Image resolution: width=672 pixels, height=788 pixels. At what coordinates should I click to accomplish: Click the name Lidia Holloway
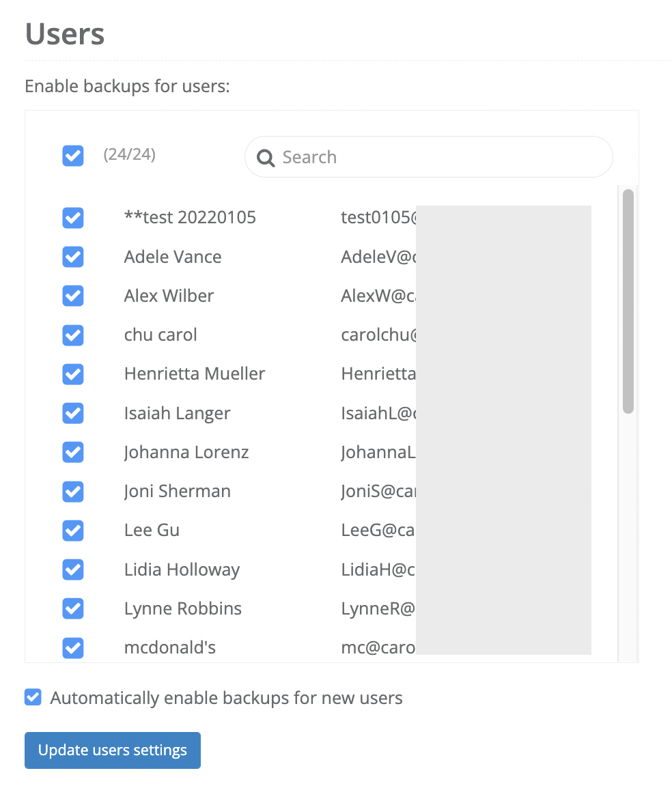point(182,570)
